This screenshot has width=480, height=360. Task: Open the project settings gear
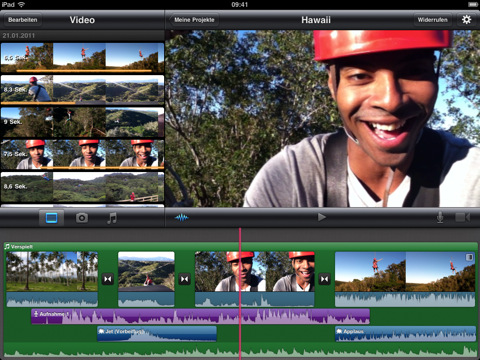coord(466,20)
